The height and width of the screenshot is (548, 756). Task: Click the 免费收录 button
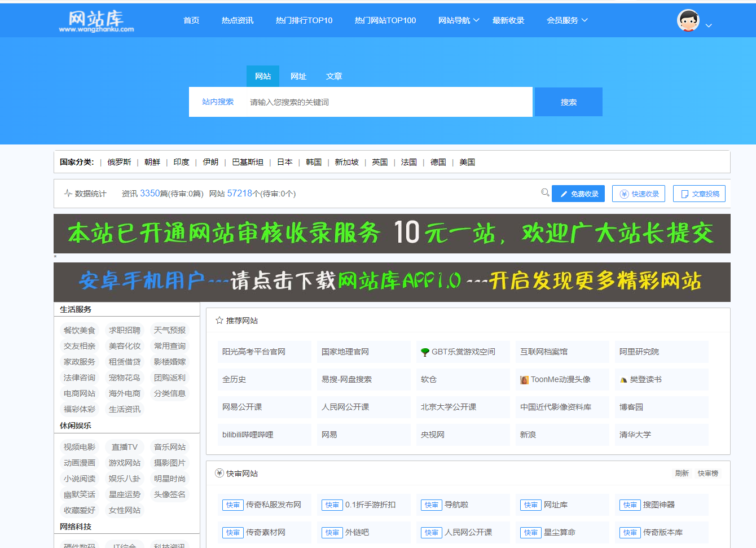pyautogui.click(x=578, y=194)
